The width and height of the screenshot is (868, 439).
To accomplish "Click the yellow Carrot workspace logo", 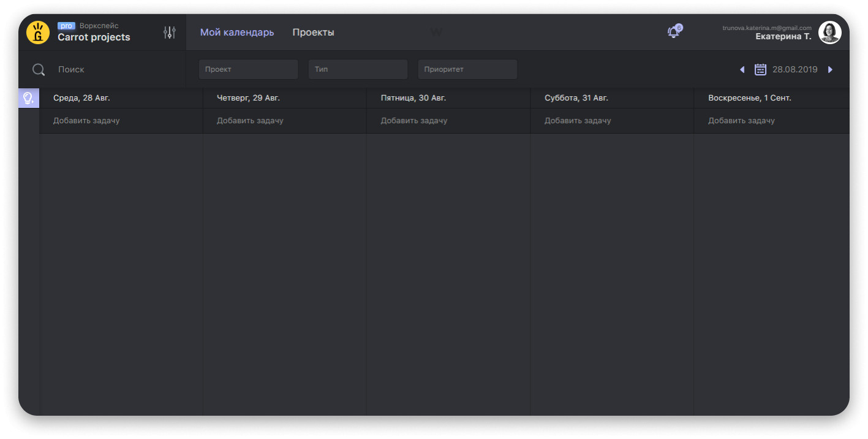I will (38, 32).
